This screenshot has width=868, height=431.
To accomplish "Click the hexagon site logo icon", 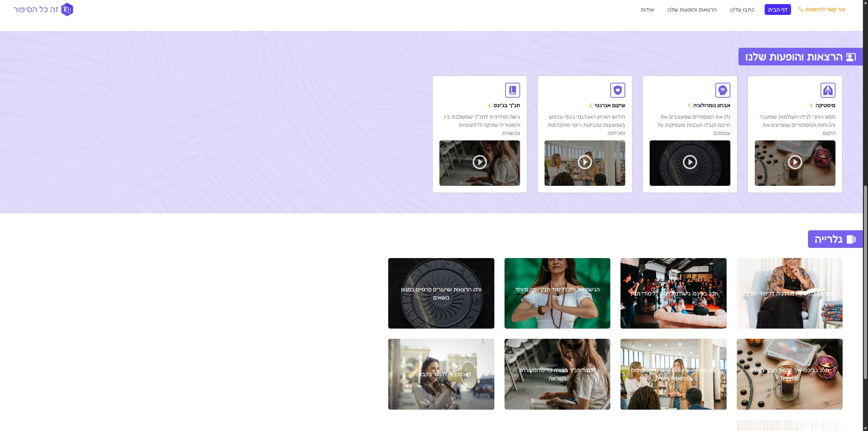I will (x=67, y=9).
